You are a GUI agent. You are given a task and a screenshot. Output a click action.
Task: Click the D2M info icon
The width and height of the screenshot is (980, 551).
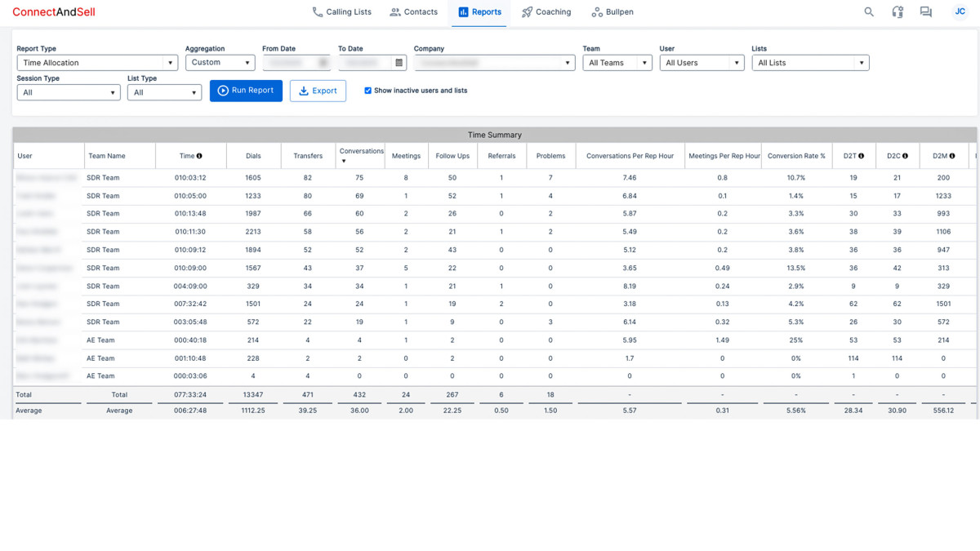click(952, 156)
